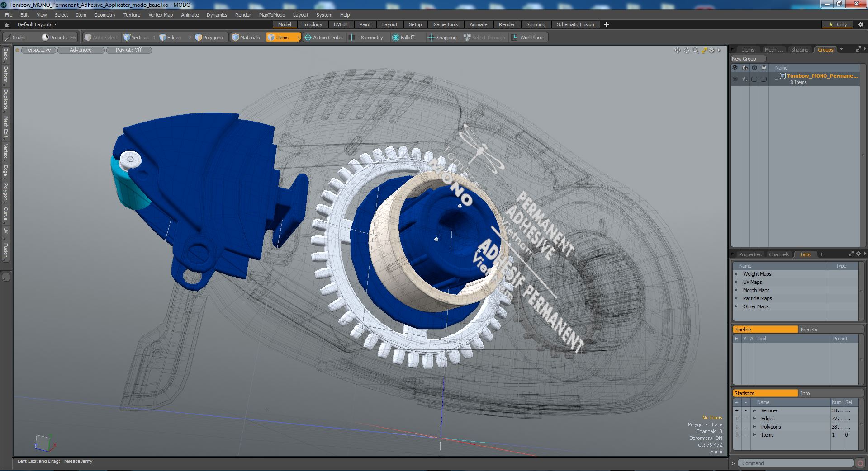
Task: Expand Morph Maps list
Action: pos(736,290)
